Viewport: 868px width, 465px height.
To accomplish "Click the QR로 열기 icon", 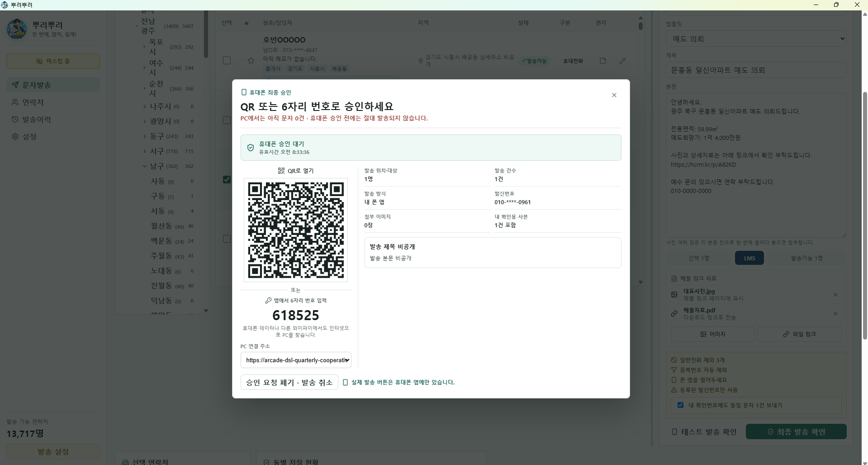I will 281,171.
